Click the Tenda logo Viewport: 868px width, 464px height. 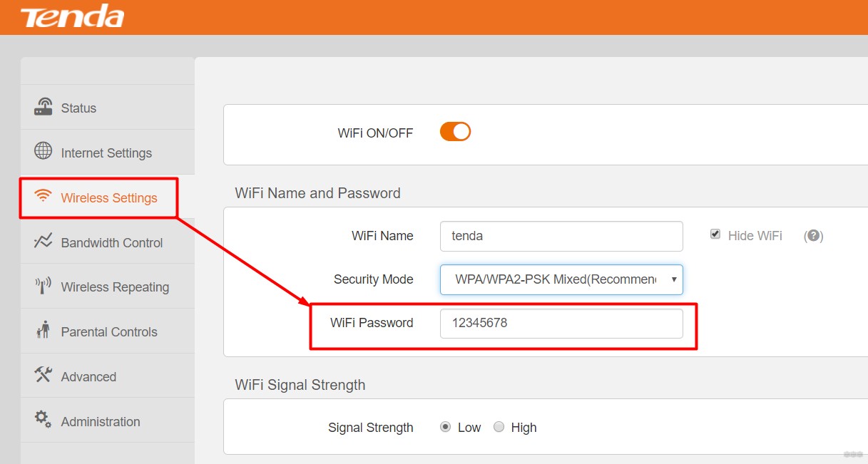click(x=72, y=16)
